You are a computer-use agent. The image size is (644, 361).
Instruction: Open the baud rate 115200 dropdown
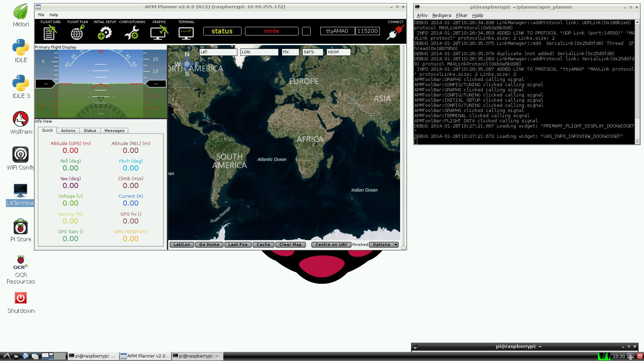tap(367, 31)
